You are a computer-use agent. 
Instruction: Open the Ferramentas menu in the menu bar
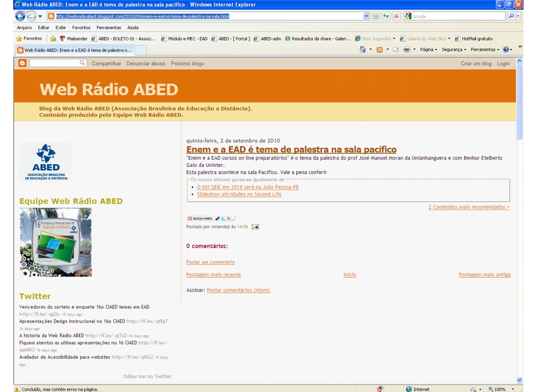[108, 28]
